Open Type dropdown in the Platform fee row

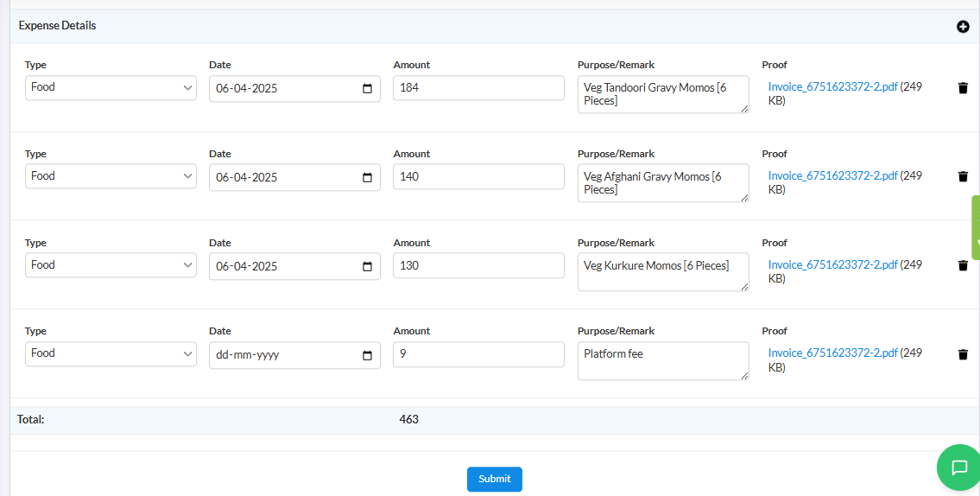[x=111, y=353]
